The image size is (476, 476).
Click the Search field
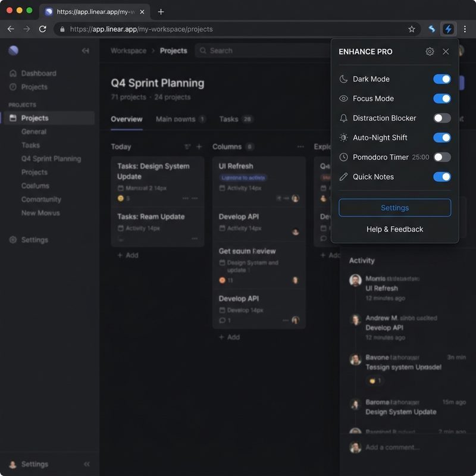[262, 51]
